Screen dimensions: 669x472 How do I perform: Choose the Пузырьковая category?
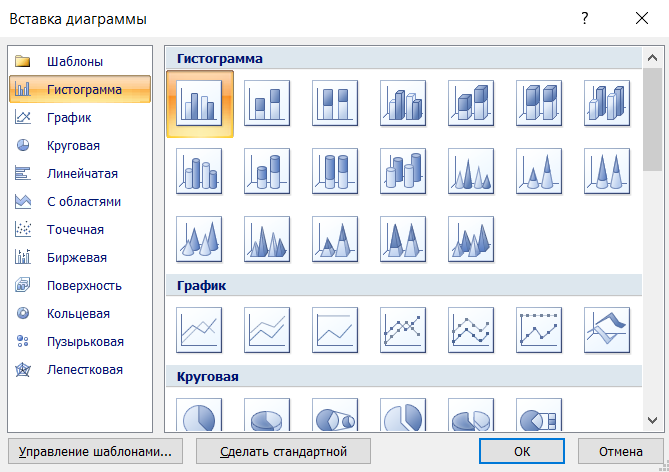coord(80,341)
